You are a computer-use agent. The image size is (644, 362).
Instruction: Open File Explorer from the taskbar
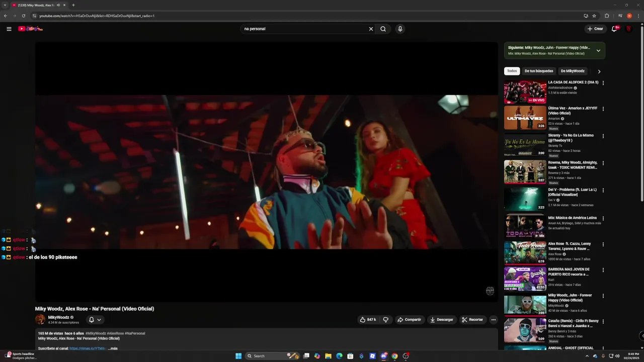pyautogui.click(x=328, y=356)
